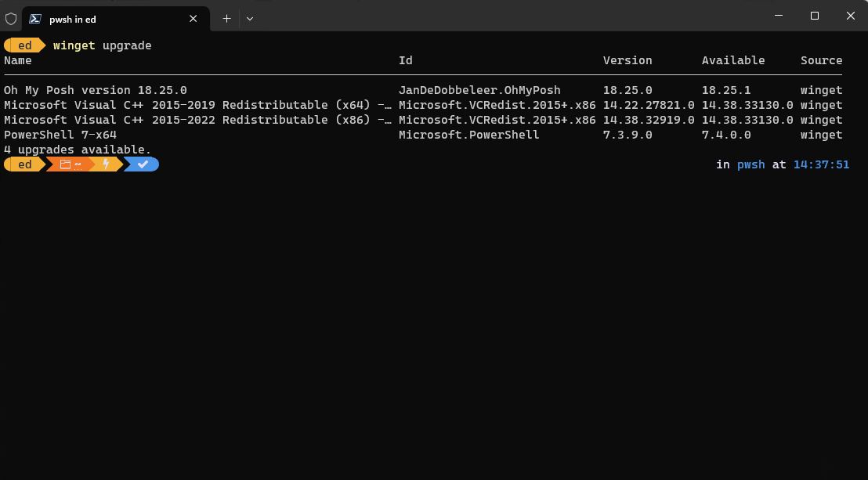Click installed version '7.3.9.0'
Viewport: 868px width, 480px height.
[627, 135]
